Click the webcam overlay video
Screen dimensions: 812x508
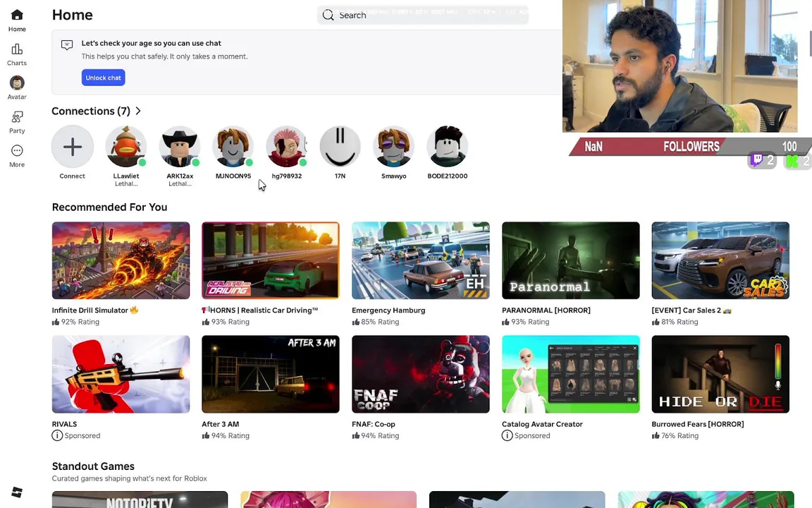pyautogui.click(x=680, y=66)
